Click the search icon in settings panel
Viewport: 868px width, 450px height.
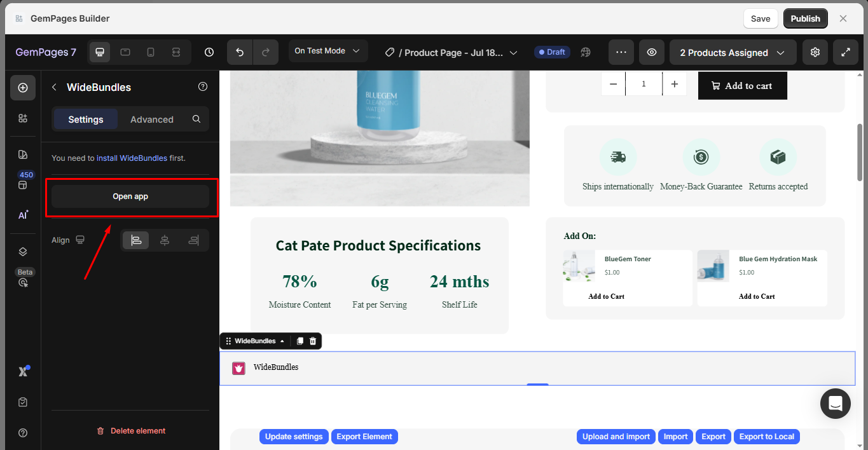point(196,119)
